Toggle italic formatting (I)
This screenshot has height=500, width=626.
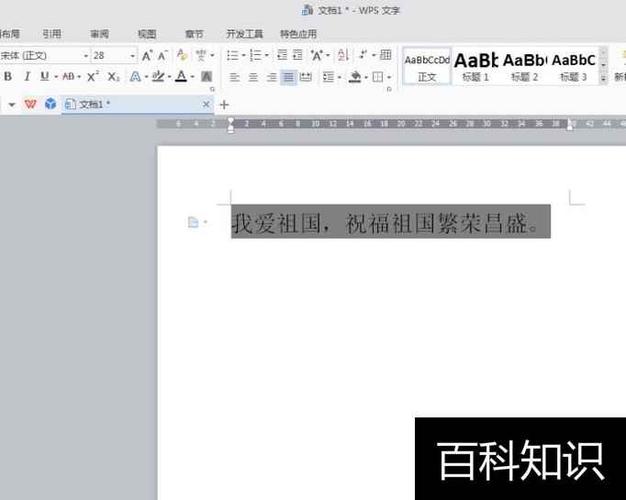(27, 76)
